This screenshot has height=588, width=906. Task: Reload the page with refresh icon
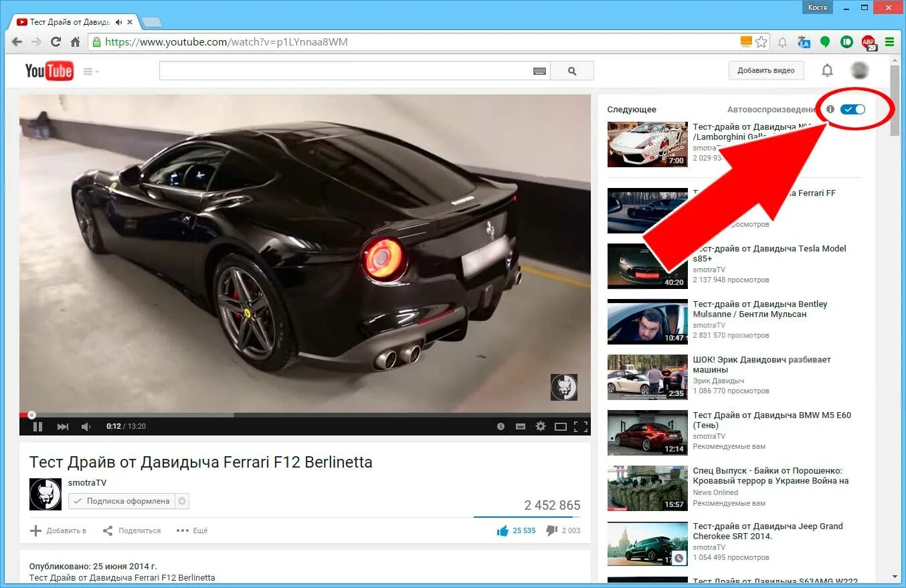(56, 42)
